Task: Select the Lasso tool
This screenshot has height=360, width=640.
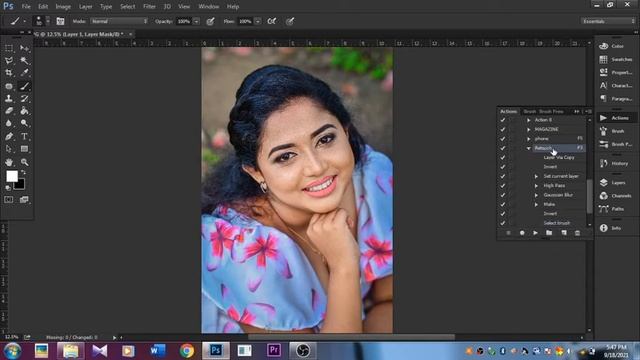Action: [x=9, y=60]
